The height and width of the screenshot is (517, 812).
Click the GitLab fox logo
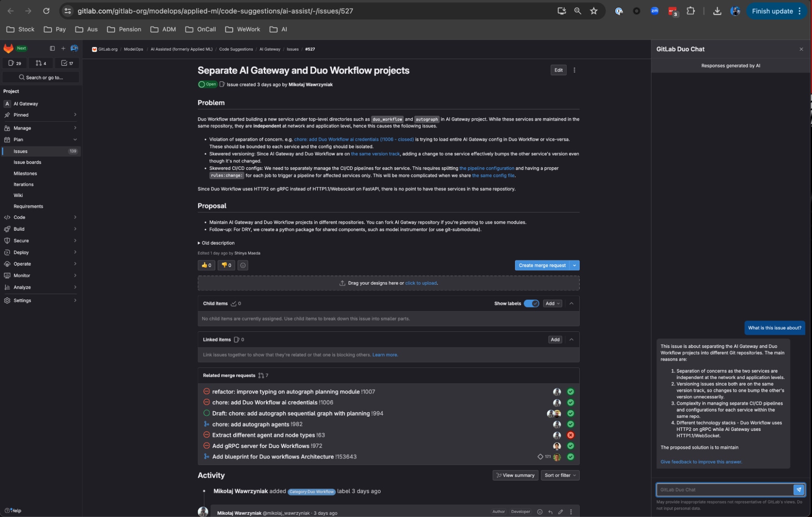pyautogui.click(x=8, y=48)
